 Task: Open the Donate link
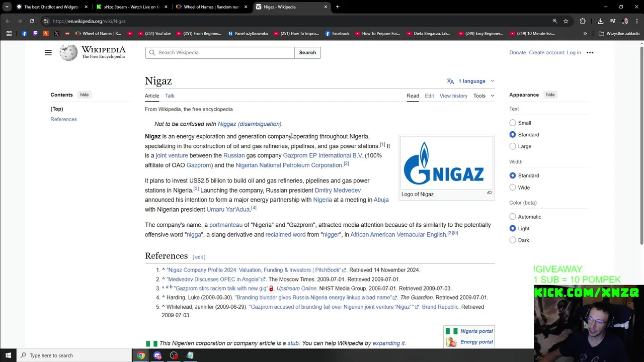[x=517, y=52]
